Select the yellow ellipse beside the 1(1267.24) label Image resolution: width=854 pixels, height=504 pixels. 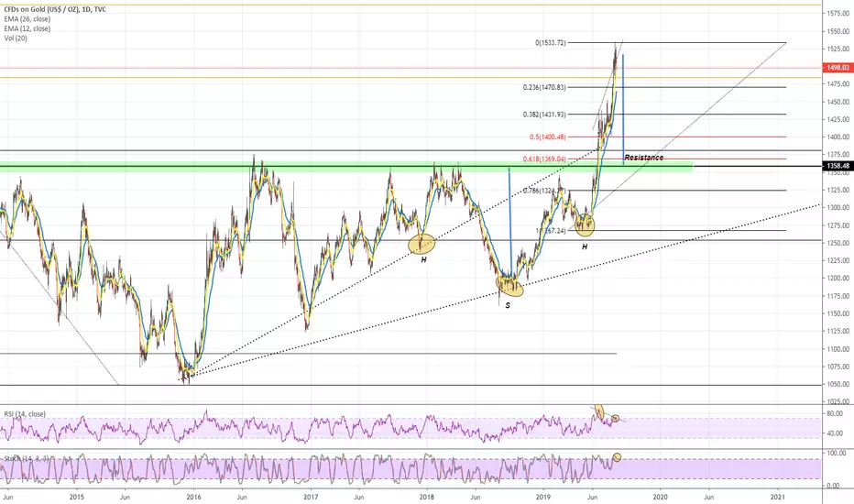click(585, 225)
